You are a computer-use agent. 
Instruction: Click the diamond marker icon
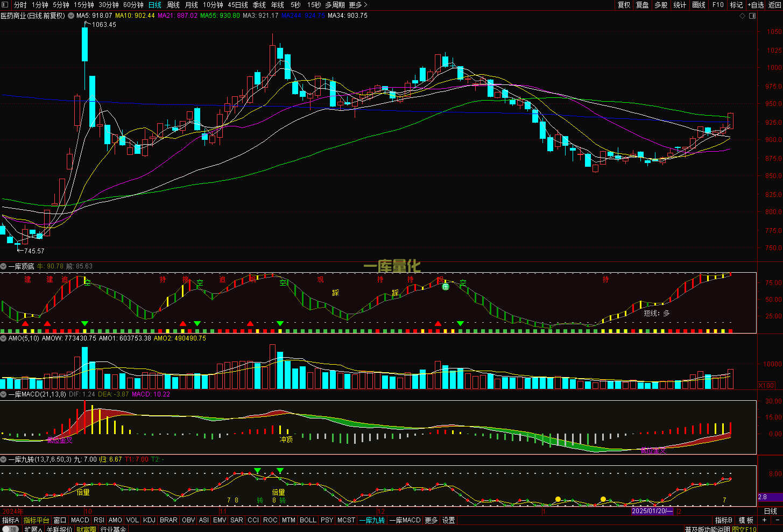click(742, 16)
